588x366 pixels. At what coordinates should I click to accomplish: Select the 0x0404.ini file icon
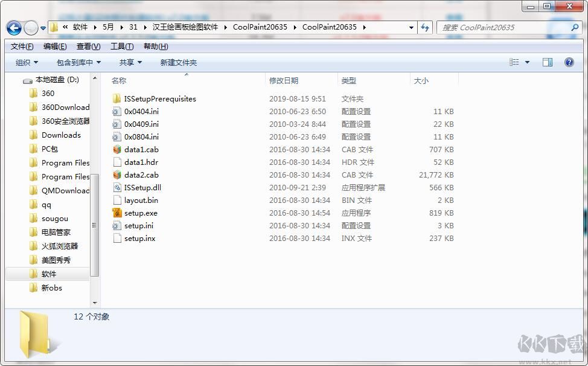(117, 111)
